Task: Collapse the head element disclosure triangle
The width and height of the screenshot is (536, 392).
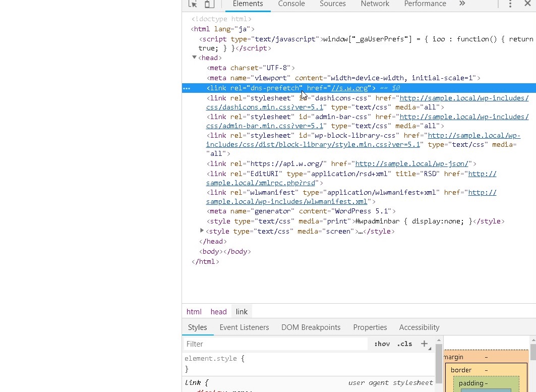Action: point(194,58)
